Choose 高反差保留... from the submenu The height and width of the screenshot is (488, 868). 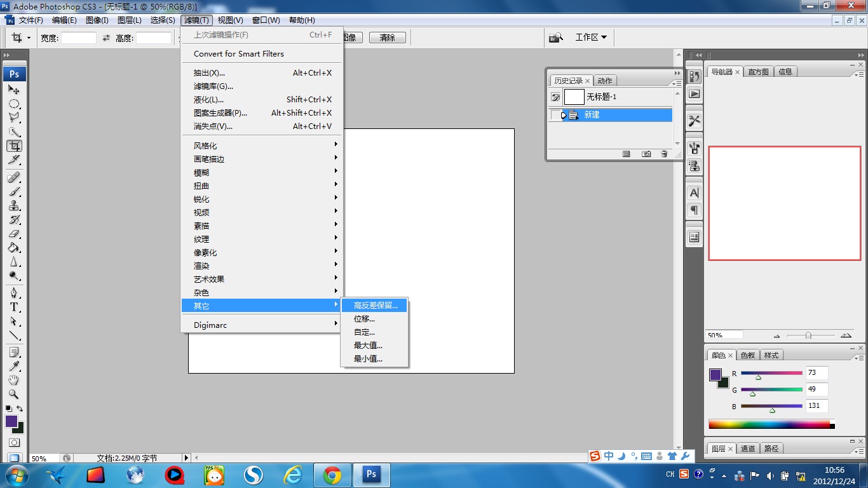click(374, 306)
